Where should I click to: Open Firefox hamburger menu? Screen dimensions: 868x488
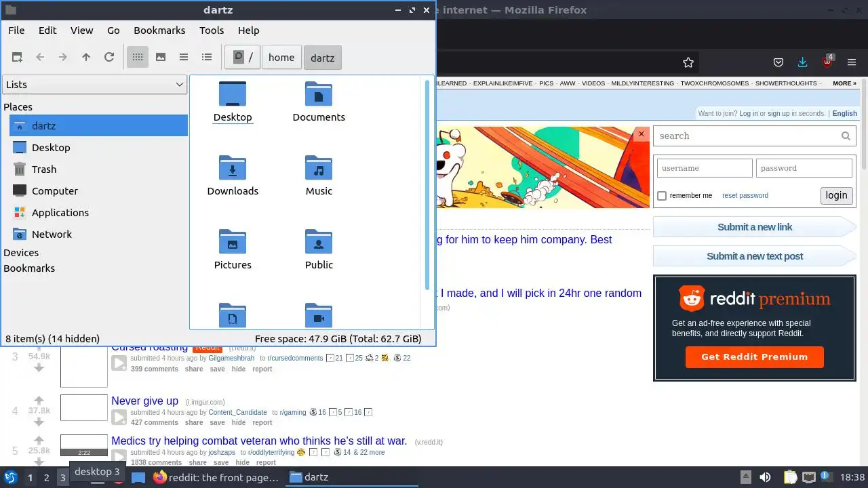coord(852,62)
